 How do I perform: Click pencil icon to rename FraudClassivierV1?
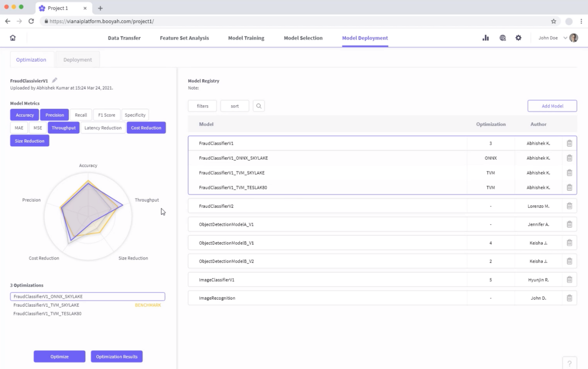tap(55, 80)
